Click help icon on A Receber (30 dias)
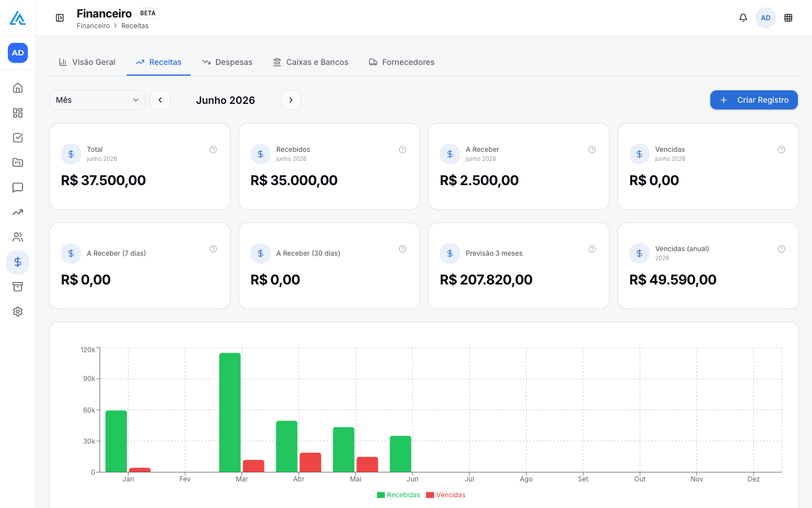812x508 pixels. [x=403, y=249]
